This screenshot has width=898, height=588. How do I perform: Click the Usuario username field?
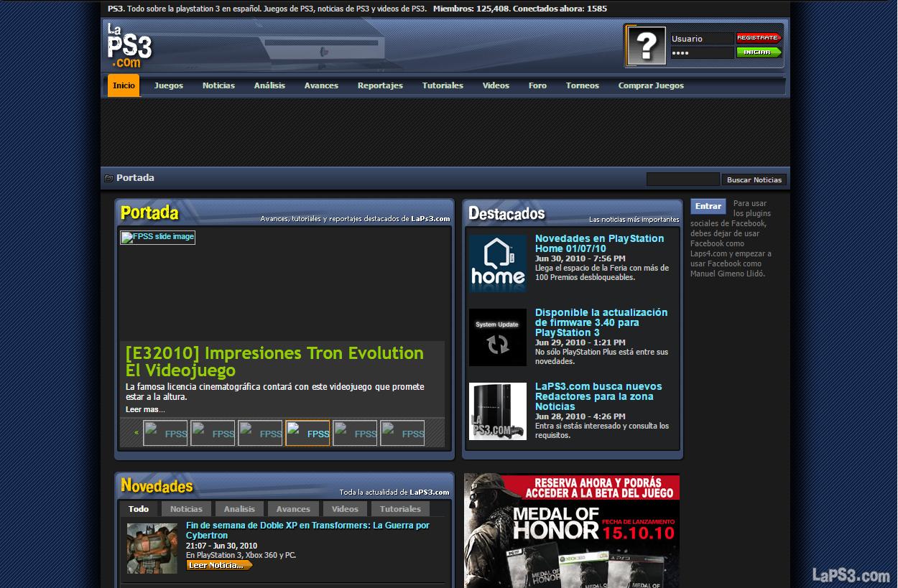click(701, 39)
